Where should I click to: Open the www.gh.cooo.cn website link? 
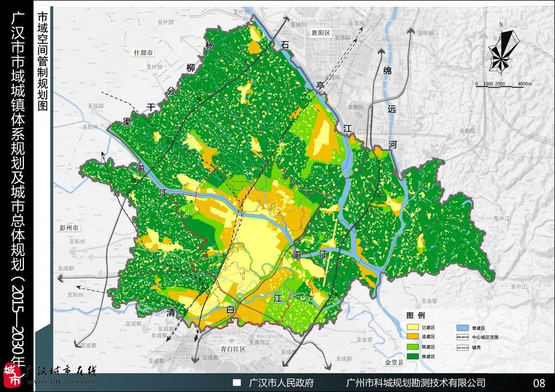60,381
